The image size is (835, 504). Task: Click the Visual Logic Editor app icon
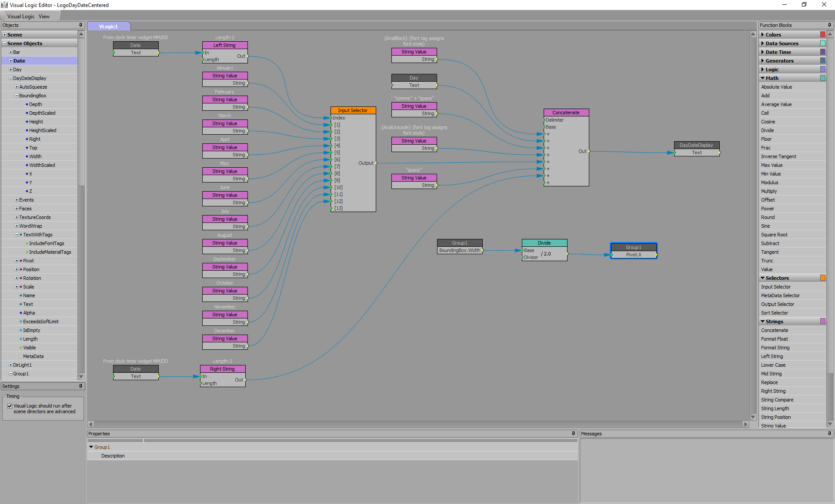click(4, 5)
